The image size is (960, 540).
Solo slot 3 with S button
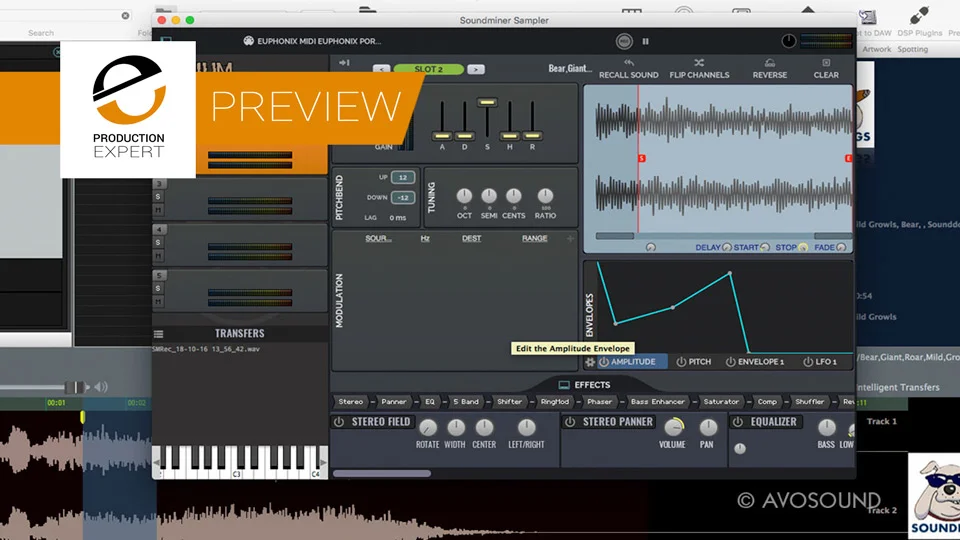(x=158, y=197)
